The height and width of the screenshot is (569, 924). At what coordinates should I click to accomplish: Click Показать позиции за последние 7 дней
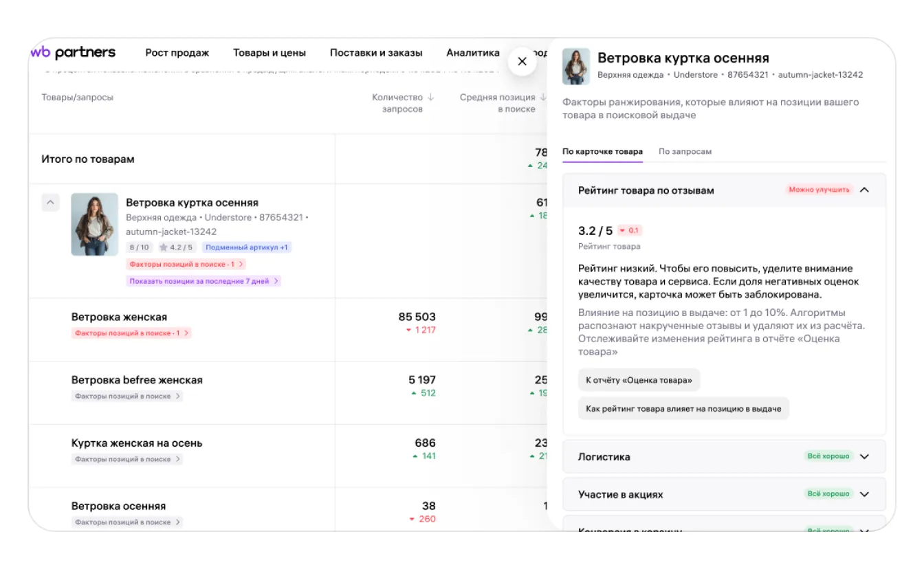[203, 281]
